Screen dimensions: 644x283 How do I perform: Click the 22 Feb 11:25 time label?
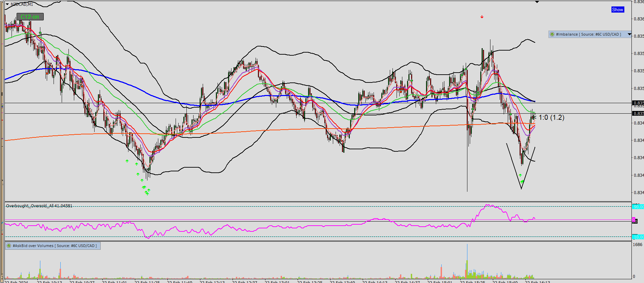point(147,281)
